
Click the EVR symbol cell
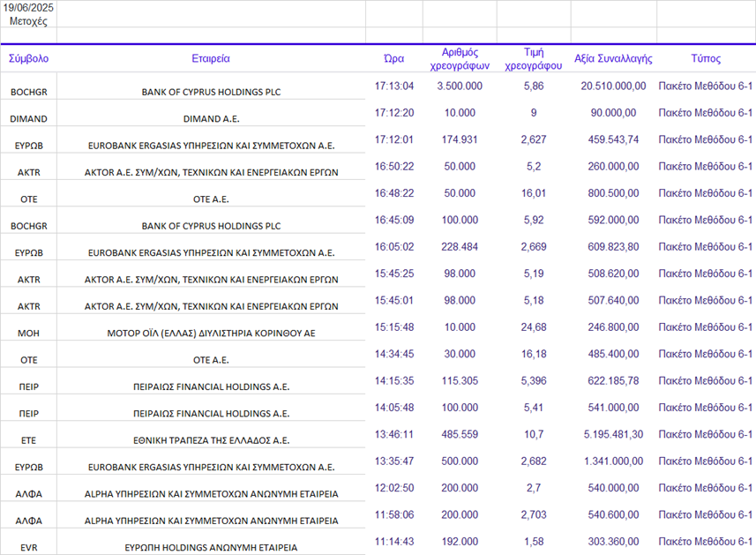point(28,548)
